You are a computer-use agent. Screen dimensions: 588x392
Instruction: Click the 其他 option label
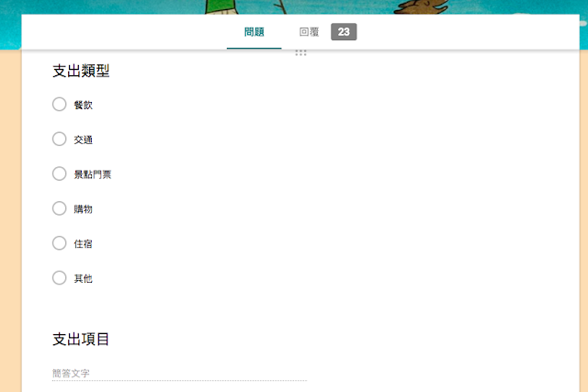(83, 278)
